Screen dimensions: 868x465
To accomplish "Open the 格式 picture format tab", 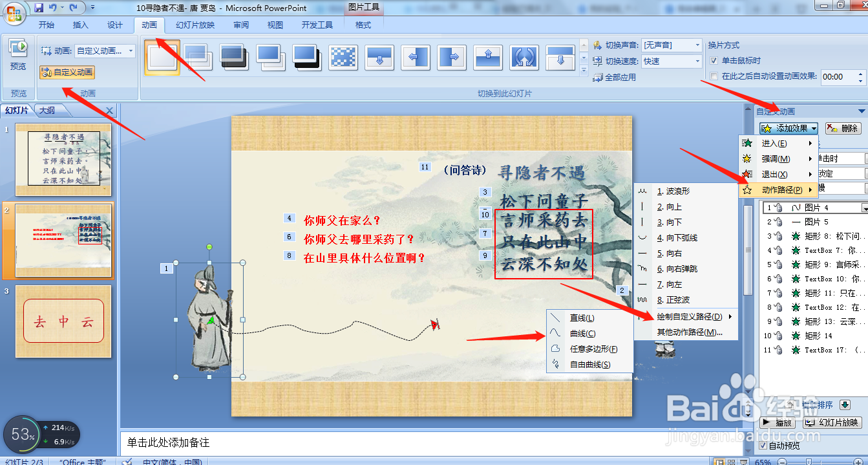I will [x=363, y=25].
